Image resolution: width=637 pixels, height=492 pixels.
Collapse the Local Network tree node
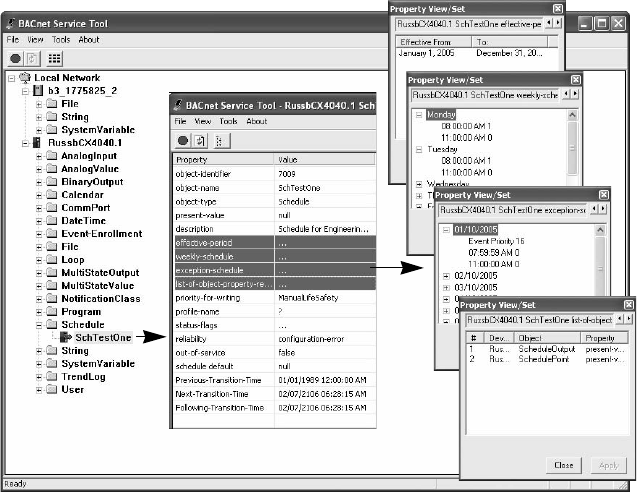tap(12, 78)
